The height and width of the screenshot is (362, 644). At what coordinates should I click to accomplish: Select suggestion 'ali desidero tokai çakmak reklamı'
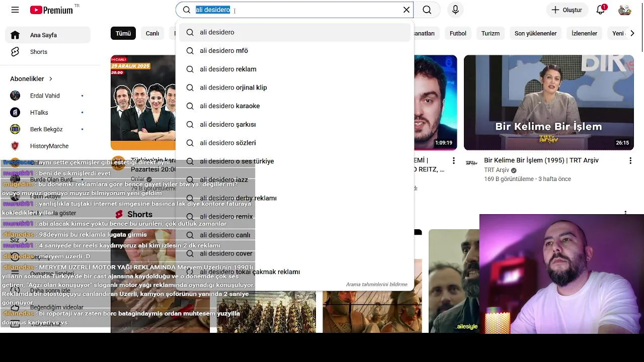coord(295,272)
